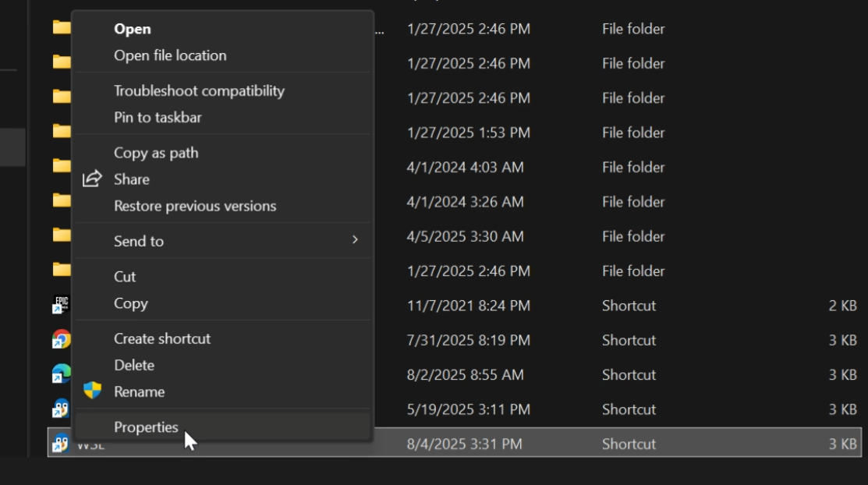
Task: Expand the Send to submenu arrow
Action: click(x=355, y=240)
